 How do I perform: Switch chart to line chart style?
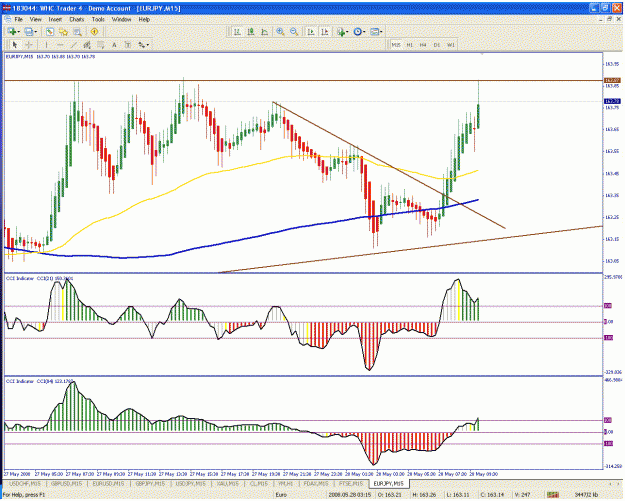[x=265, y=32]
